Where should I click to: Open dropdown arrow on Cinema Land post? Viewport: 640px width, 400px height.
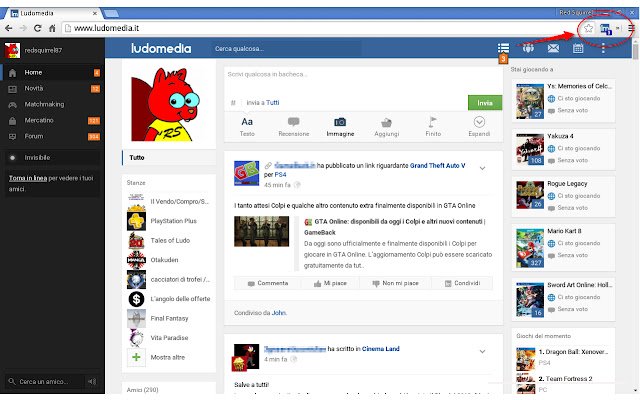tap(482, 351)
